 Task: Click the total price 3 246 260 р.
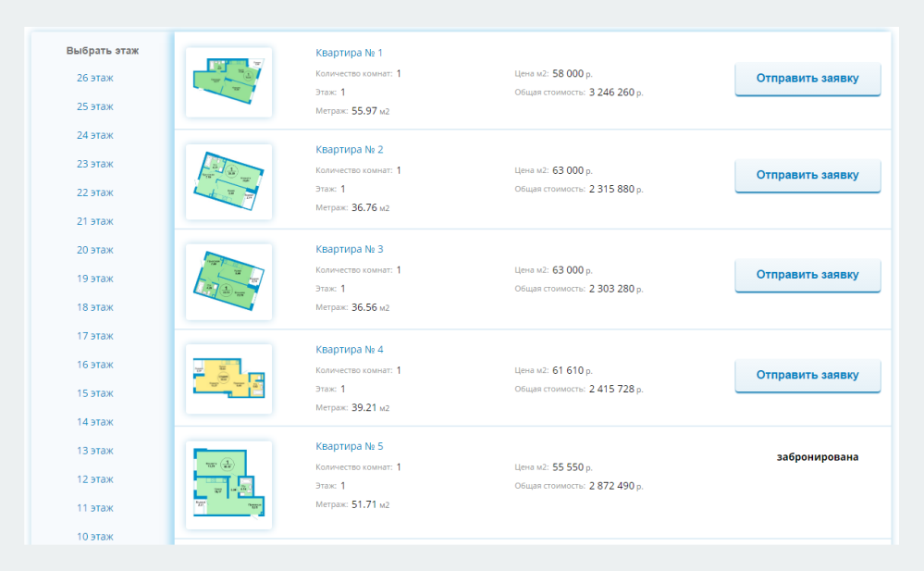click(x=616, y=93)
